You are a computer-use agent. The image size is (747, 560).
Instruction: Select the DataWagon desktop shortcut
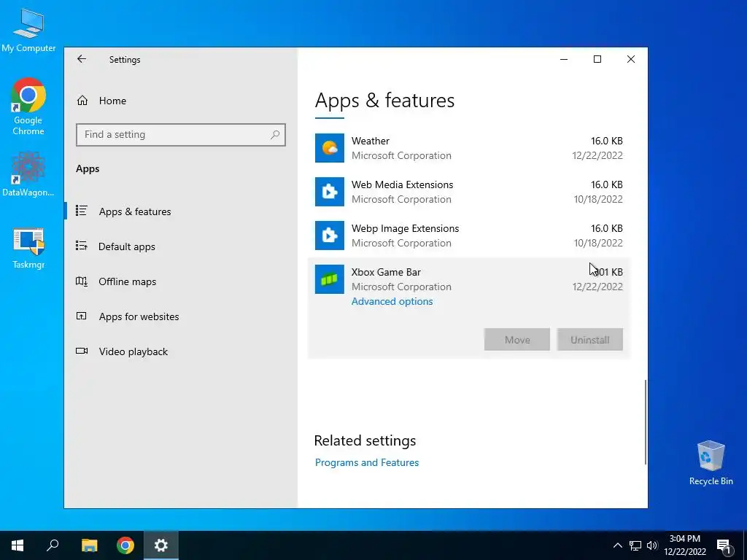(x=28, y=174)
